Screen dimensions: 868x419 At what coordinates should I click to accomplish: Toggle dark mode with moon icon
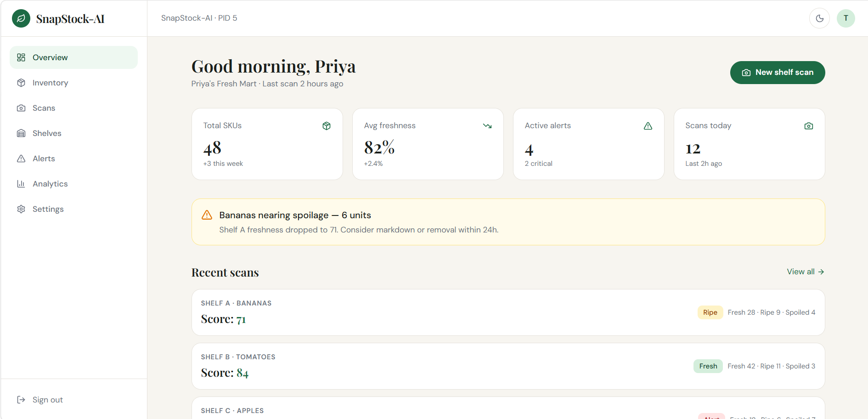(819, 18)
